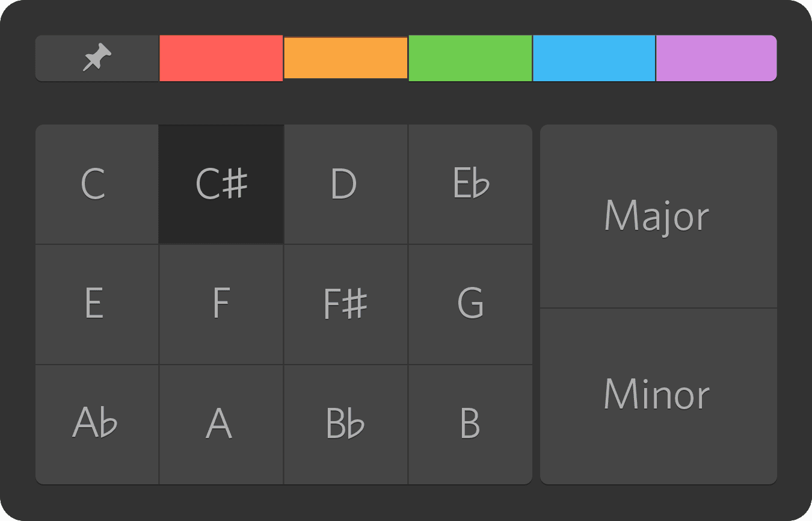Screen dimensions: 812x521
Task: Switch scale to Major
Action: (658, 216)
